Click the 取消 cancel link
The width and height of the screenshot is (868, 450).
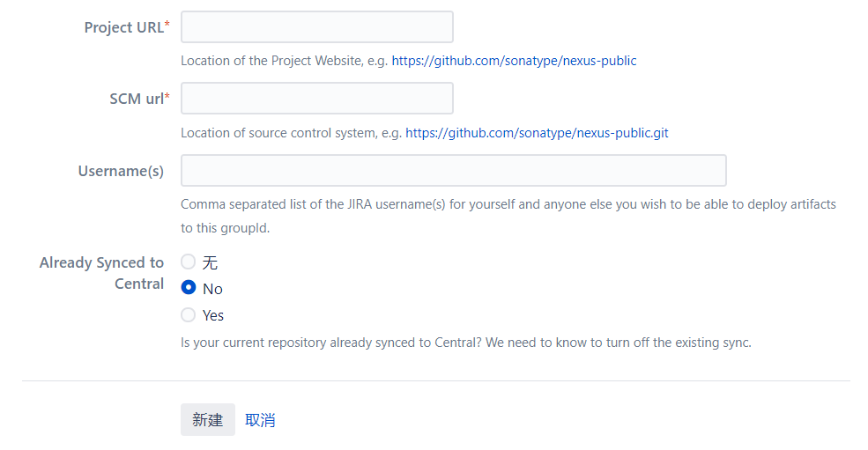[260, 420]
